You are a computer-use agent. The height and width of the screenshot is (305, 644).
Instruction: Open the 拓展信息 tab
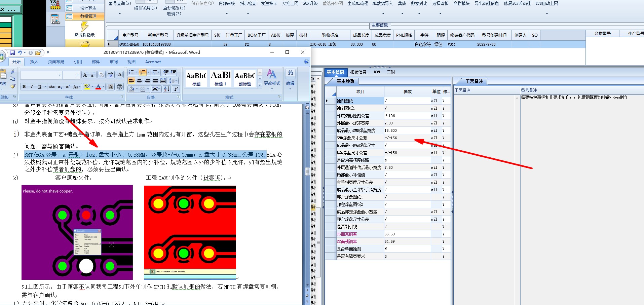click(358, 72)
